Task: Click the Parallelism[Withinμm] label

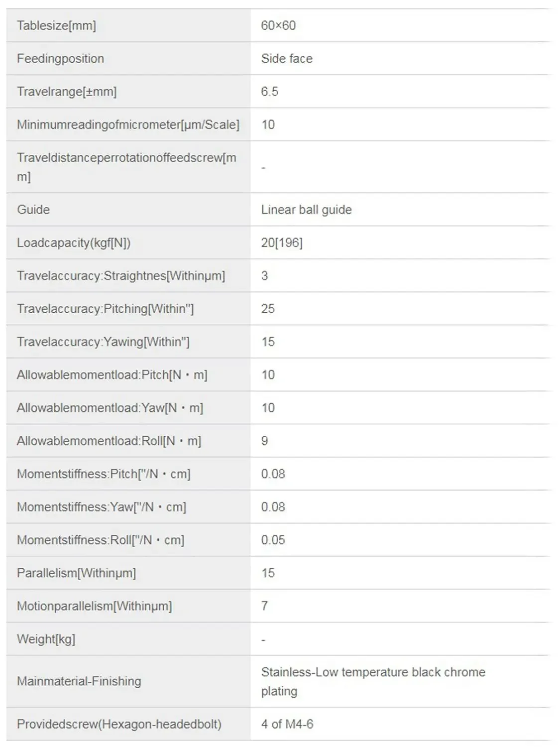Action: coord(76,573)
